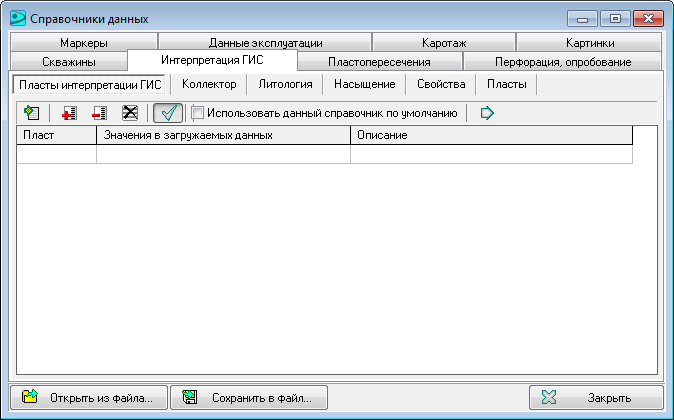Click the new dictionary toolbar icon
The width and height of the screenshot is (674, 420).
(x=32, y=113)
